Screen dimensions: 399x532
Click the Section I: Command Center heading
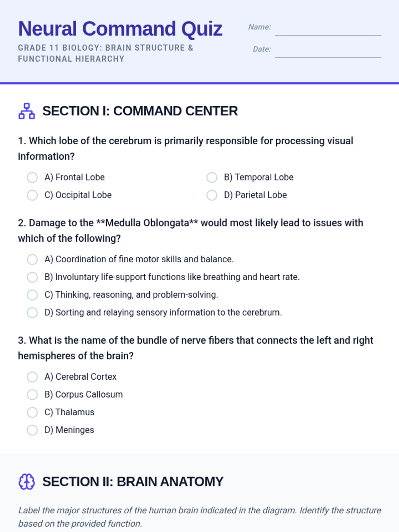coord(140,111)
